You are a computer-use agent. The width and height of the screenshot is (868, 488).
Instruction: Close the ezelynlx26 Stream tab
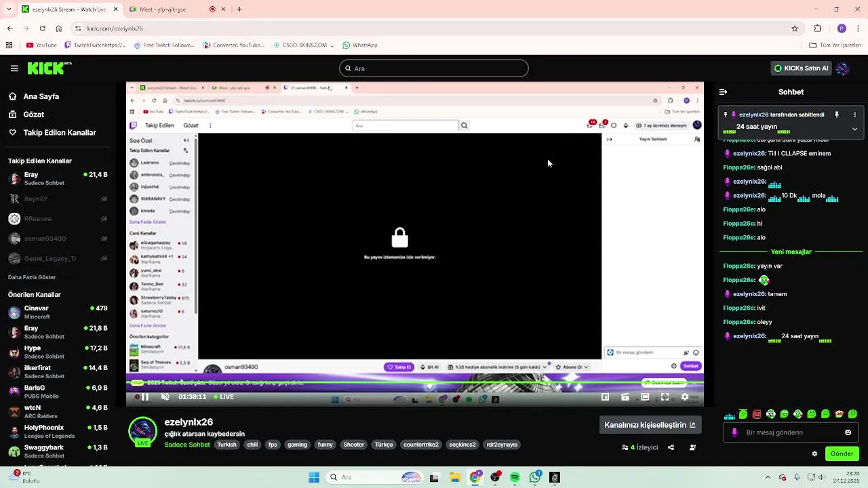point(115,9)
